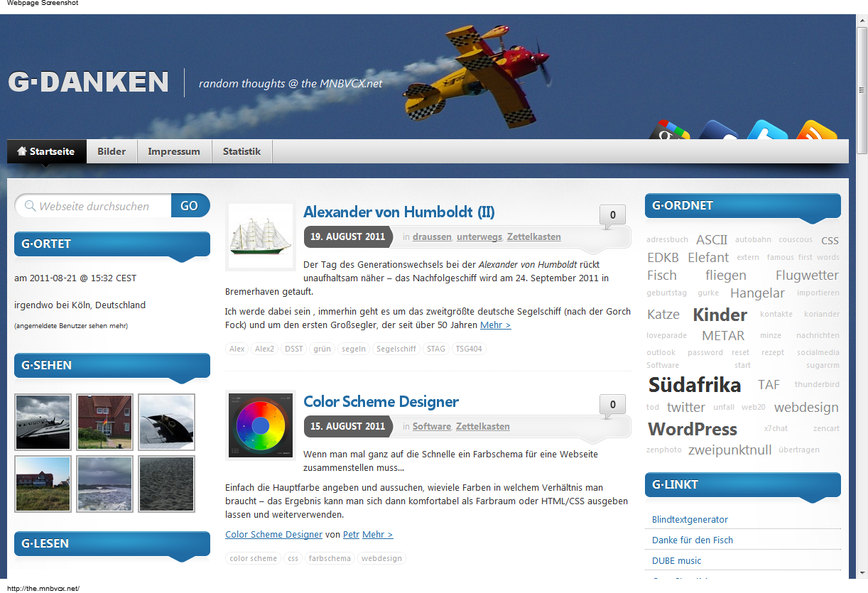Open the German flag house photo thumbnail

pos(104,423)
